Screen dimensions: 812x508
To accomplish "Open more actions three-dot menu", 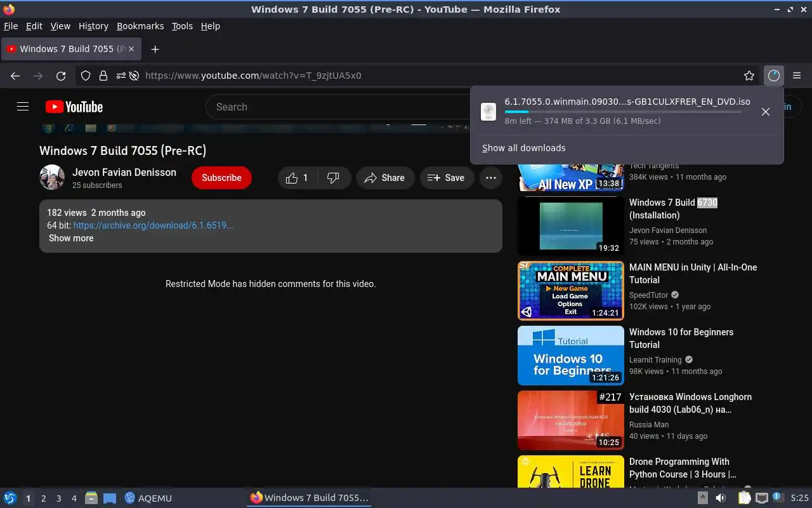I will (490, 178).
